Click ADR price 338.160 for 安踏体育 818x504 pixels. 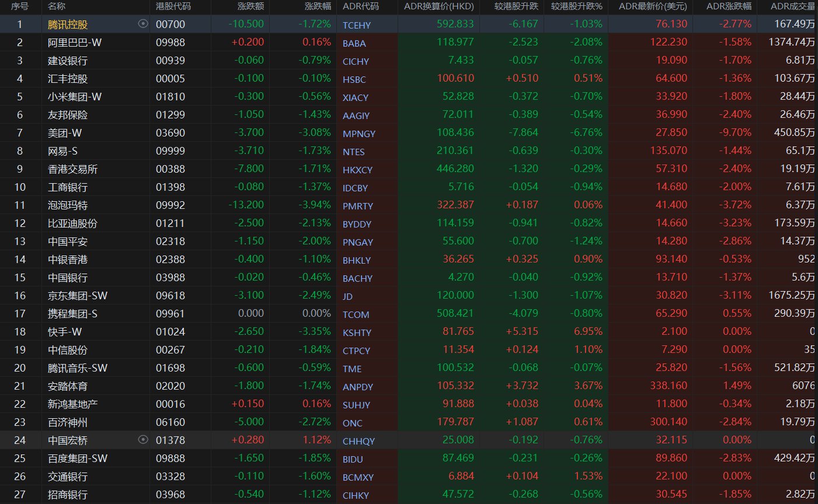point(669,386)
